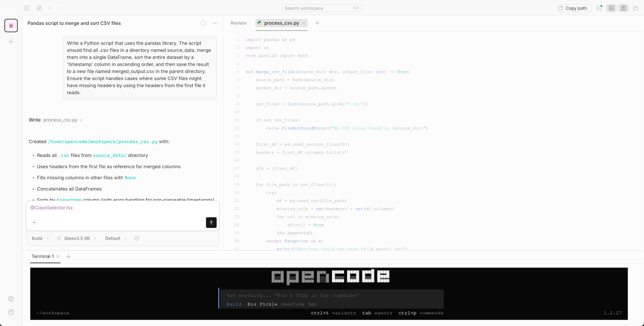Click the session status circle beside conversation title
The image size is (644, 326).
coord(203,23)
